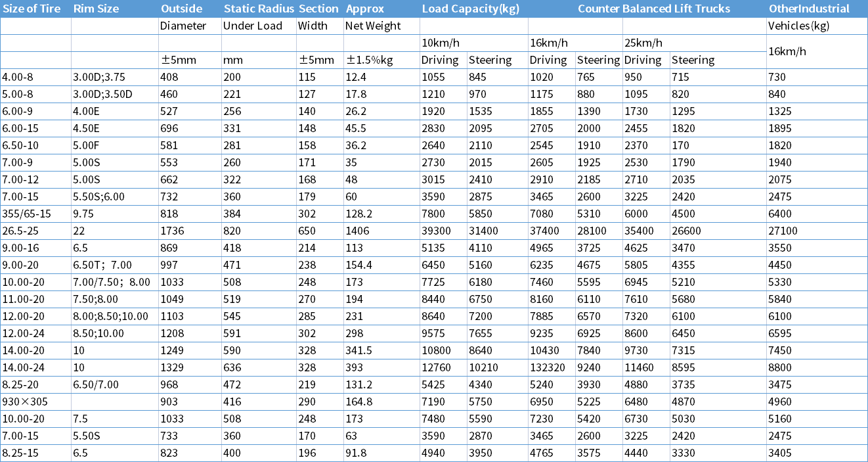Image resolution: width=868 pixels, height=462 pixels.
Task: Click 'Counter Balanced Lift Trucks' header
Action: coord(654,9)
